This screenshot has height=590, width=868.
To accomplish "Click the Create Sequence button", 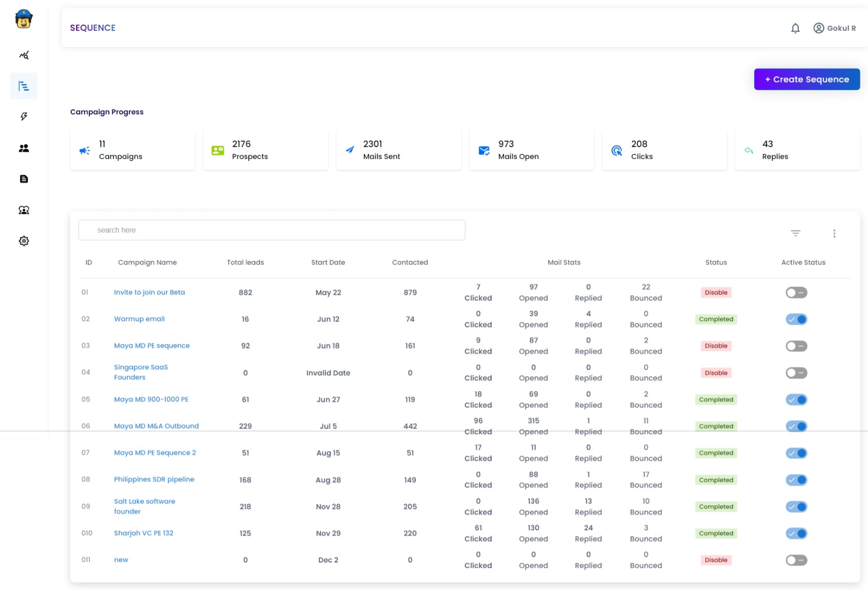I will (806, 79).
